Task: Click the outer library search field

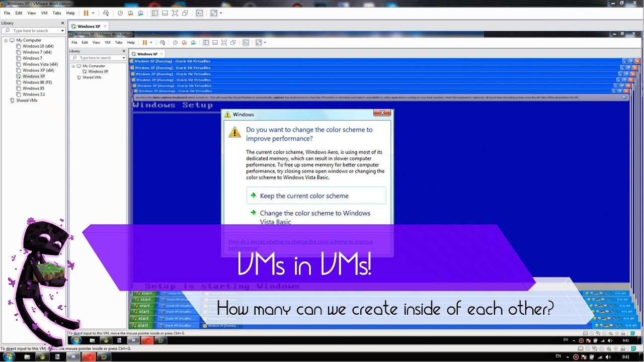Action: [33, 31]
